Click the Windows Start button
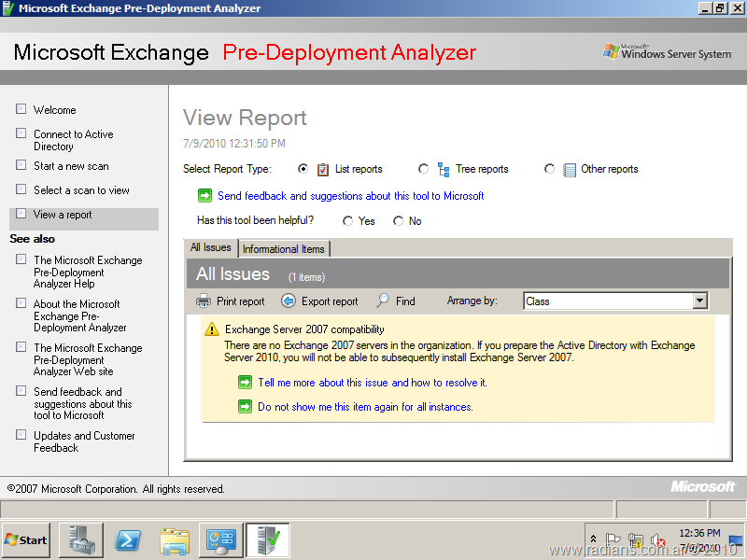This screenshot has height=560, width=747. point(26,540)
